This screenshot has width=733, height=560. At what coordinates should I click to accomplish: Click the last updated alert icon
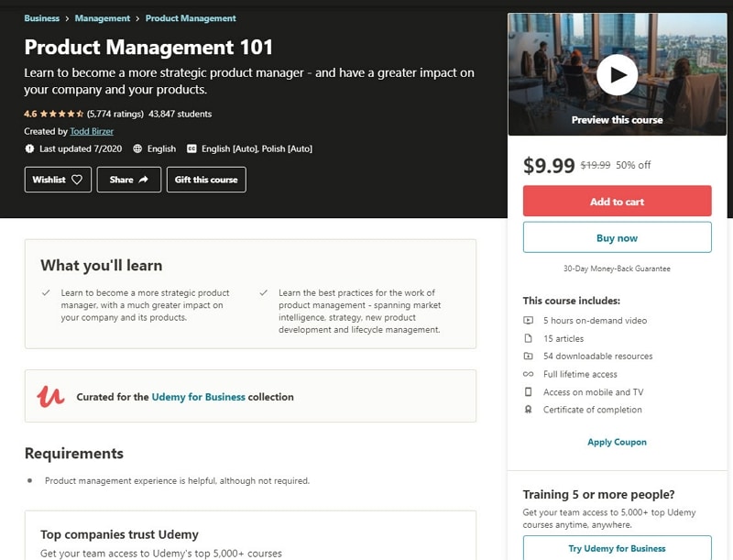29,148
